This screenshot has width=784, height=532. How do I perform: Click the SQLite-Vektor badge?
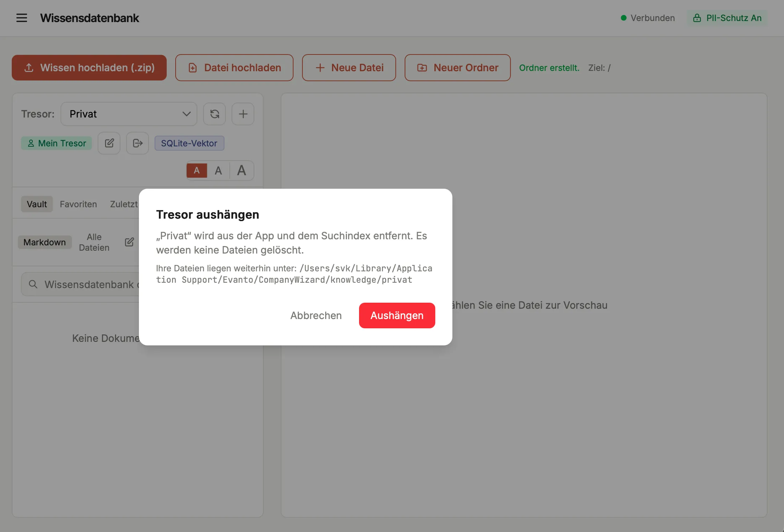pyautogui.click(x=189, y=143)
